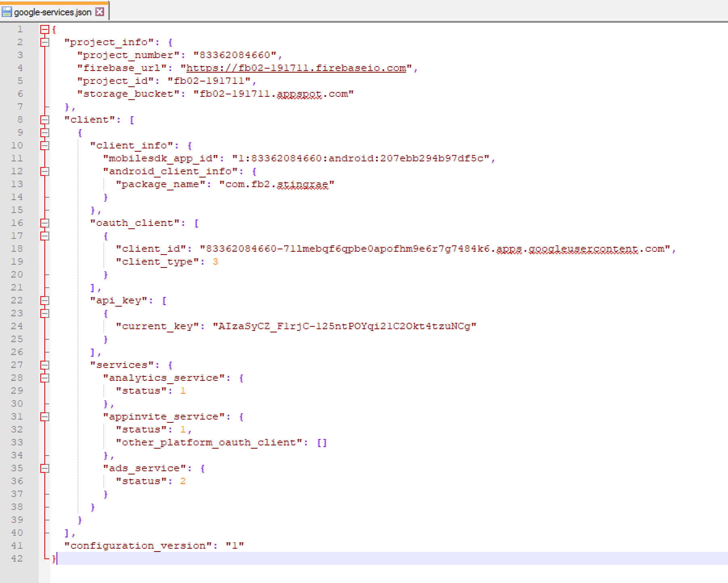The image size is (728, 583).
Task: Collapse the "ads_service" fold marker
Action: click(x=45, y=468)
